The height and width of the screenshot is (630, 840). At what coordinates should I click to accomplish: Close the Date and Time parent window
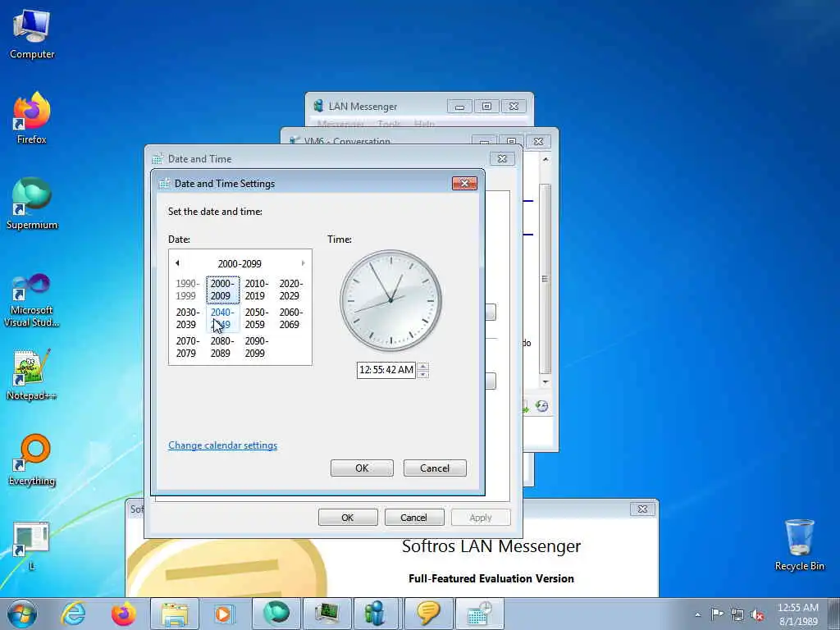tap(502, 158)
